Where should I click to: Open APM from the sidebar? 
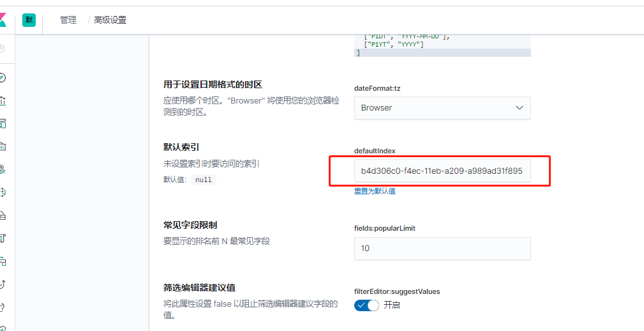[x=3, y=261]
